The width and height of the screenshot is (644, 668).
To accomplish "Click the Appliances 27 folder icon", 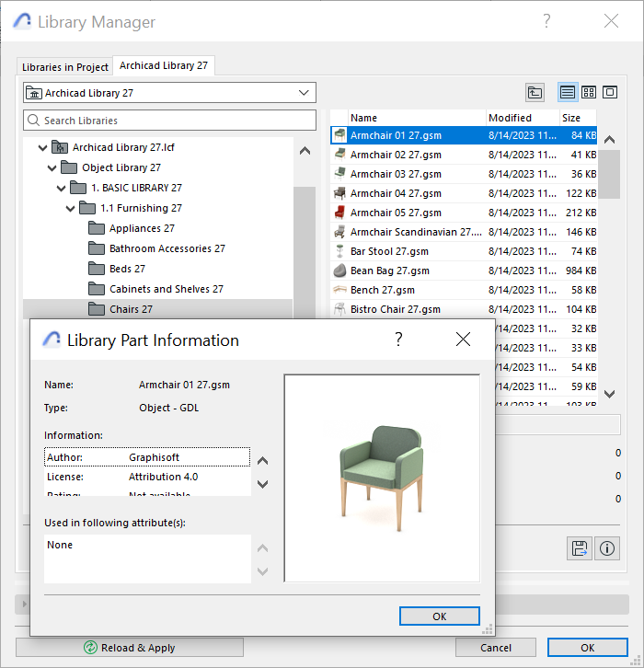I will click(97, 228).
